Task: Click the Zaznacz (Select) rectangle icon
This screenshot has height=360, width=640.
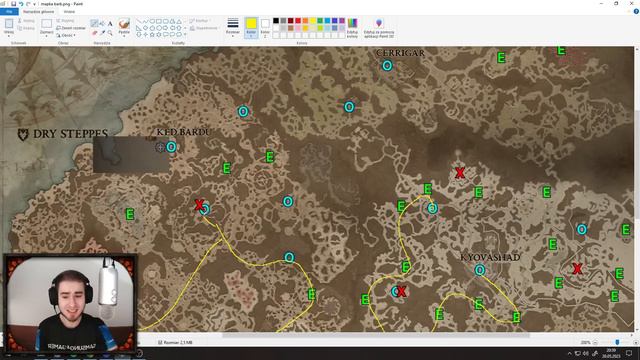Action: coord(47,23)
